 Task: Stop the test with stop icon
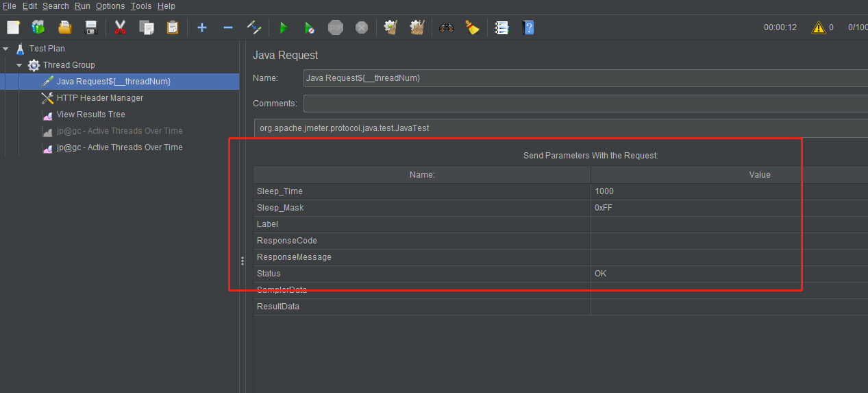(x=336, y=27)
